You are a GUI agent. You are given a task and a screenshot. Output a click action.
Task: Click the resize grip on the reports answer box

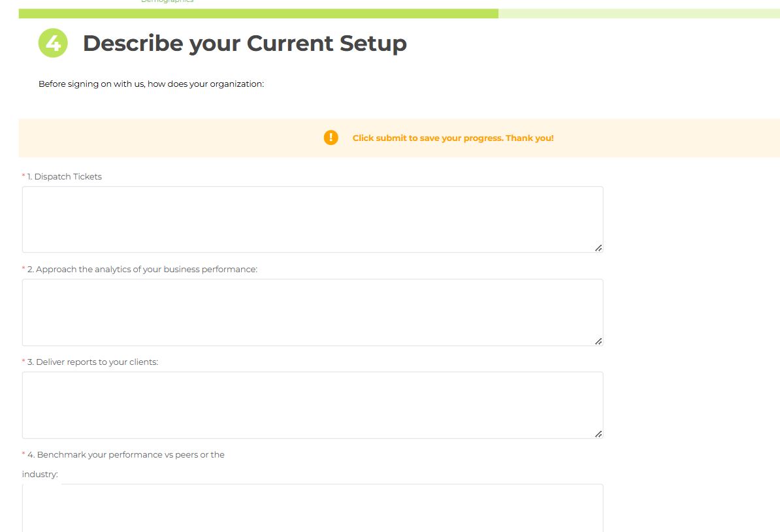click(x=598, y=433)
